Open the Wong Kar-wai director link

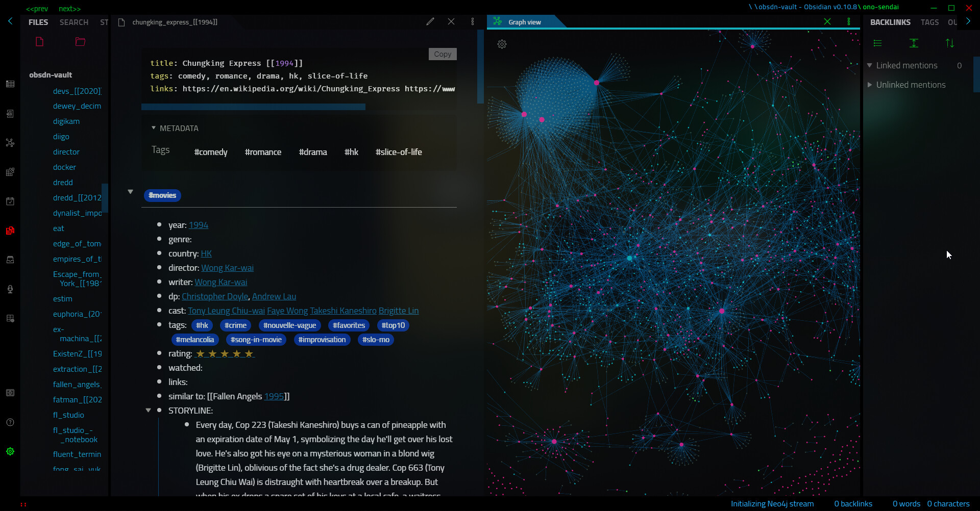coord(227,268)
